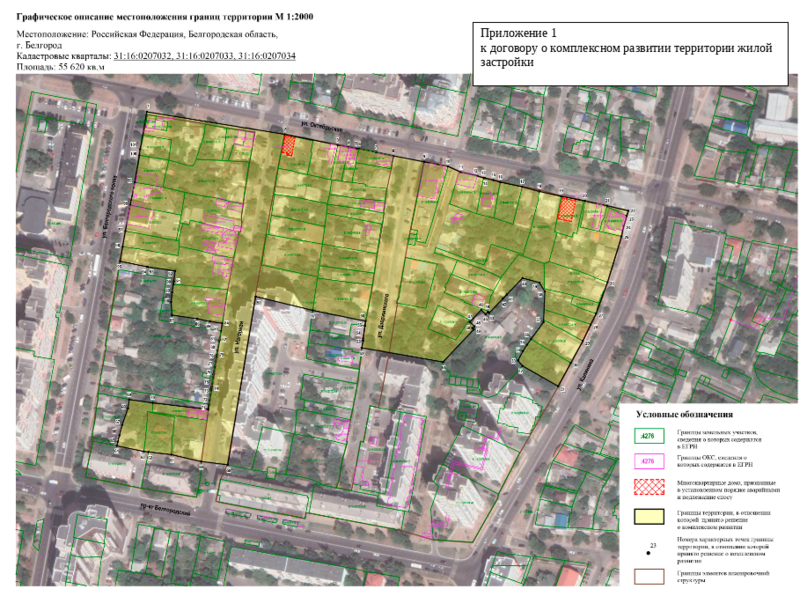This screenshot has height=589, width=800.
Task: Click the 'ул. Дзержинского' street label
Action: 381,317
